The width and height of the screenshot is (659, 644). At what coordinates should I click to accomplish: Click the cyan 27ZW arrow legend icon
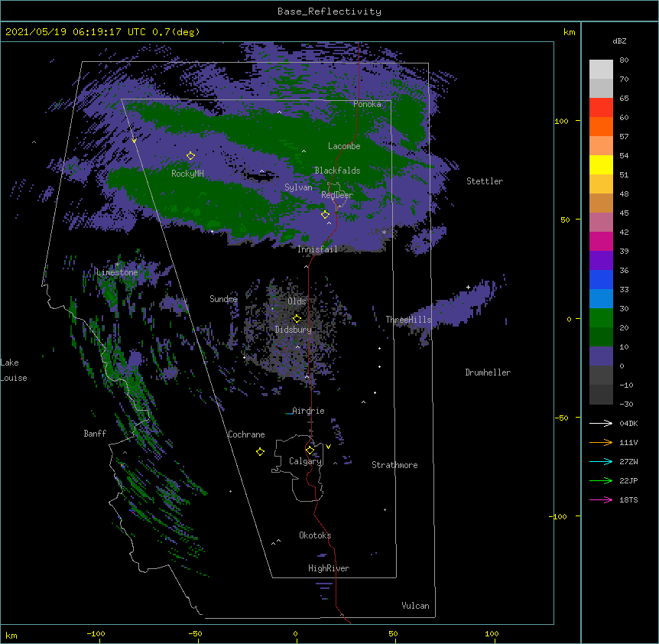[601, 461]
